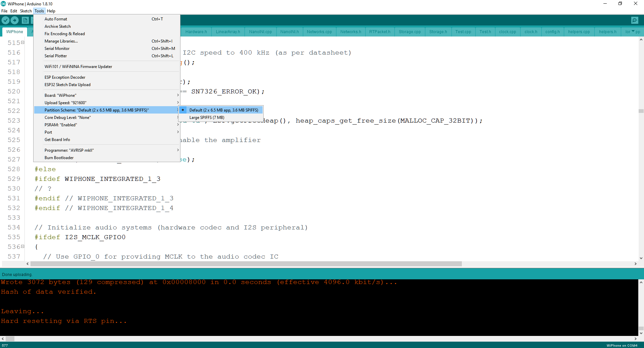Collapse the code fold at line 515
Image resolution: width=644 pixels, height=348 pixels.
click(x=22, y=43)
